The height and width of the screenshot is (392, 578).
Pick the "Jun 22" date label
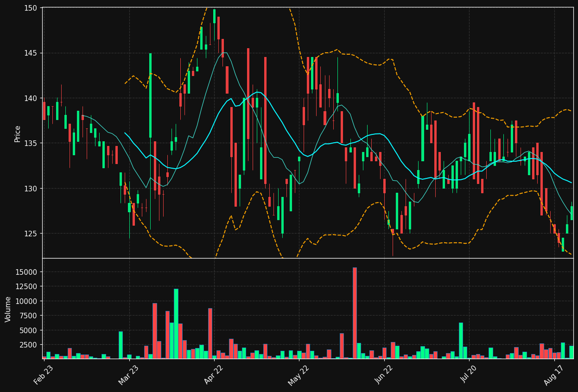384,375
